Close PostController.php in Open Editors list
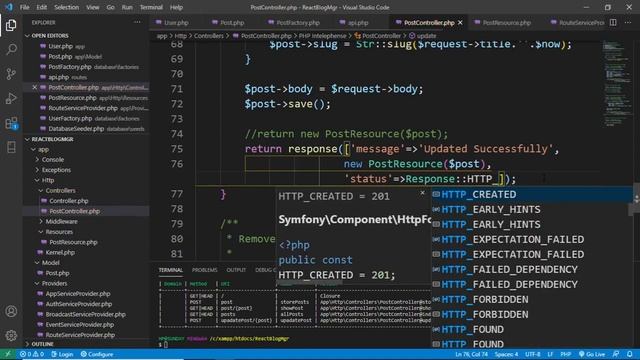640x360 pixels. coord(35,87)
